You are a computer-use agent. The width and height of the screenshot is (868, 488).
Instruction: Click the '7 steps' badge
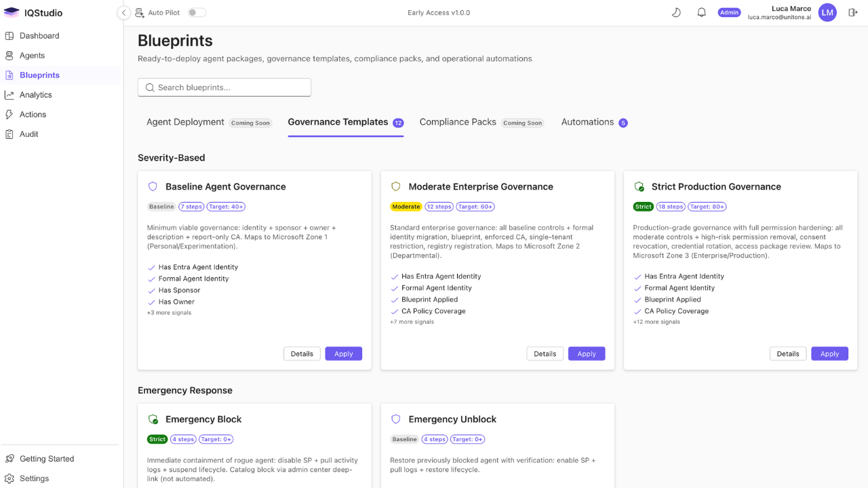coord(191,207)
